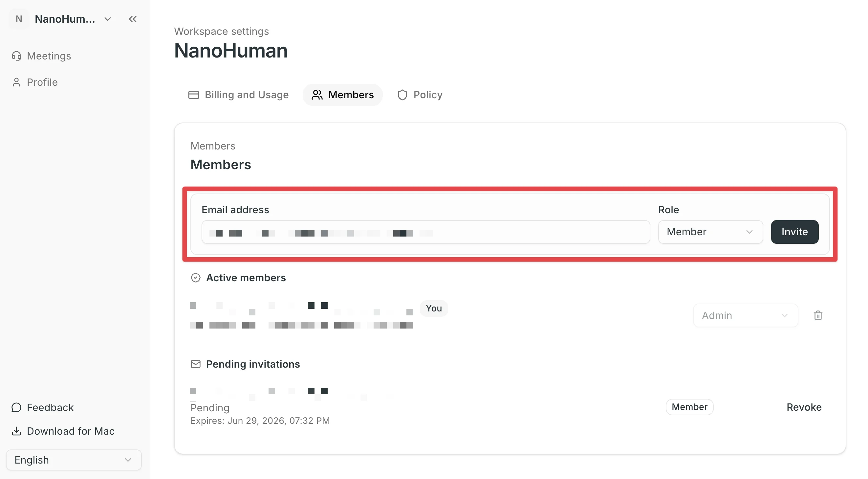Viewport: 868px width, 479px height.
Task: Click the Meetings headset icon
Action: (x=16, y=56)
